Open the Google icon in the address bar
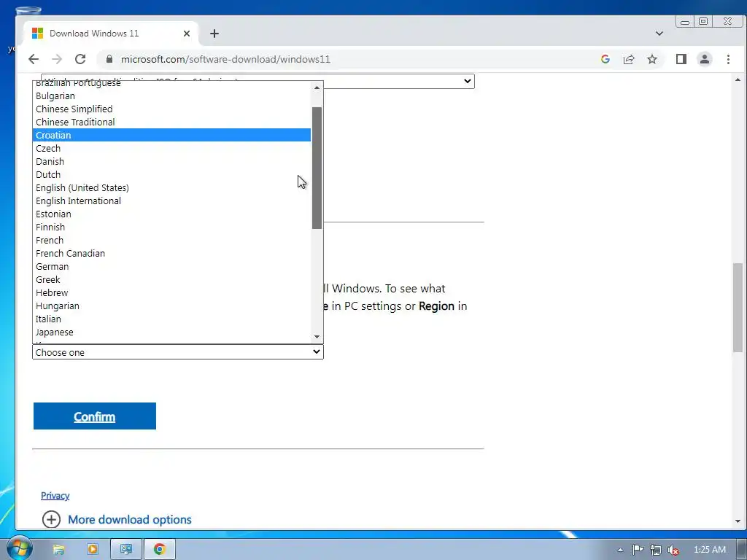 (x=605, y=59)
